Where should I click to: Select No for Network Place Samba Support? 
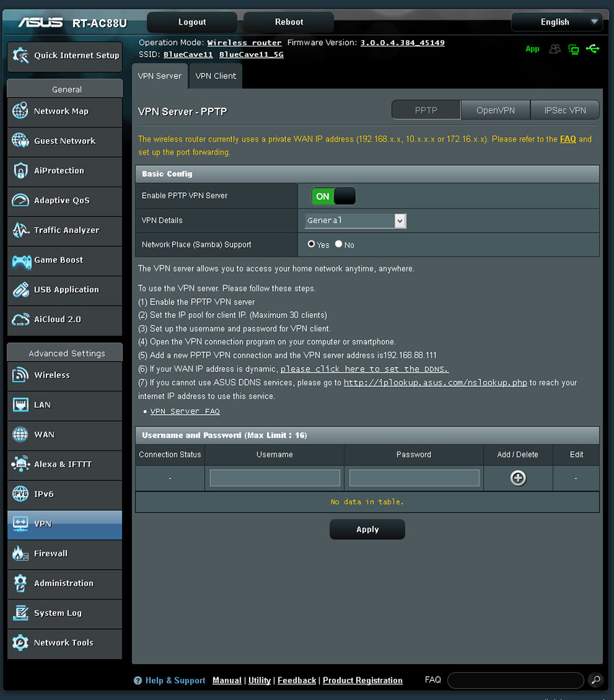click(x=338, y=244)
